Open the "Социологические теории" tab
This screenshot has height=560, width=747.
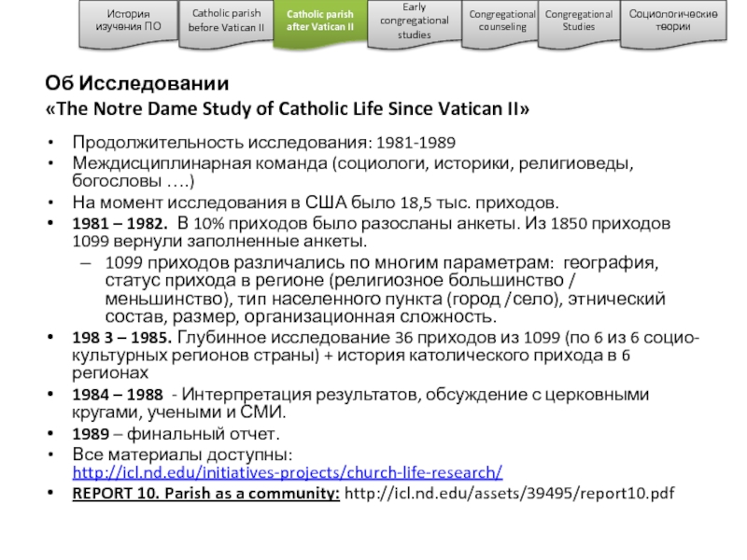tap(673, 21)
